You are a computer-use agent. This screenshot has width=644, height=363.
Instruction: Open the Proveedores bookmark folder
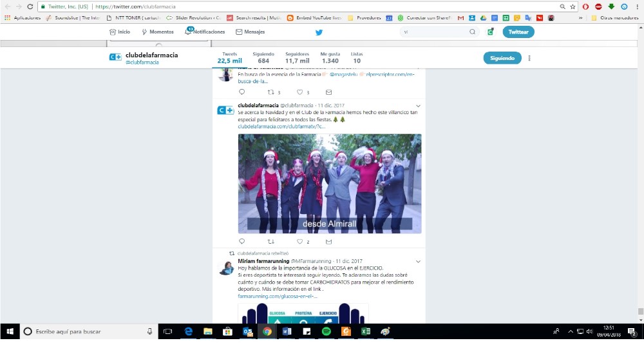(x=365, y=18)
